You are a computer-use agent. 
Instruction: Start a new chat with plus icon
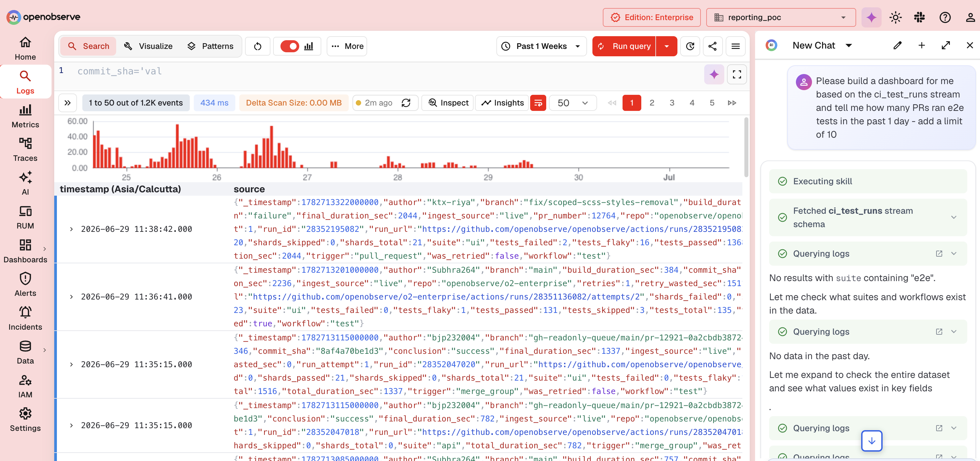pyautogui.click(x=921, y=45)
